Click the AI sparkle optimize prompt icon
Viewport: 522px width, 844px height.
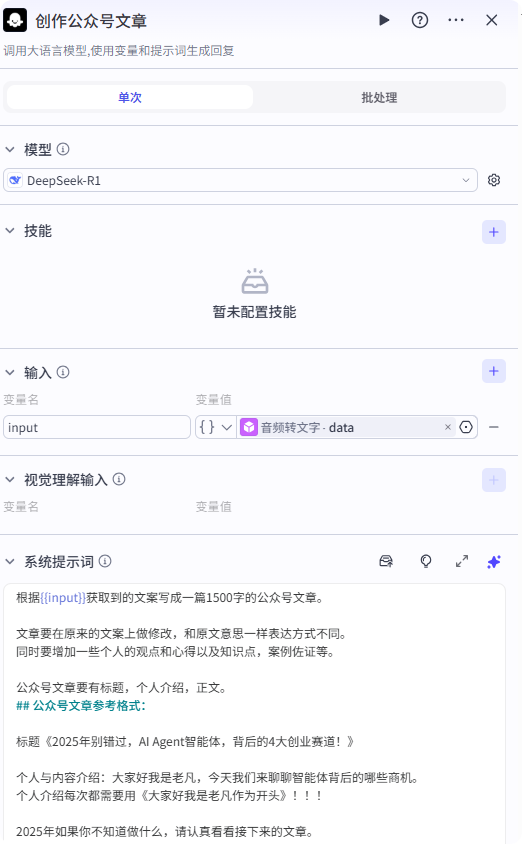494,562
